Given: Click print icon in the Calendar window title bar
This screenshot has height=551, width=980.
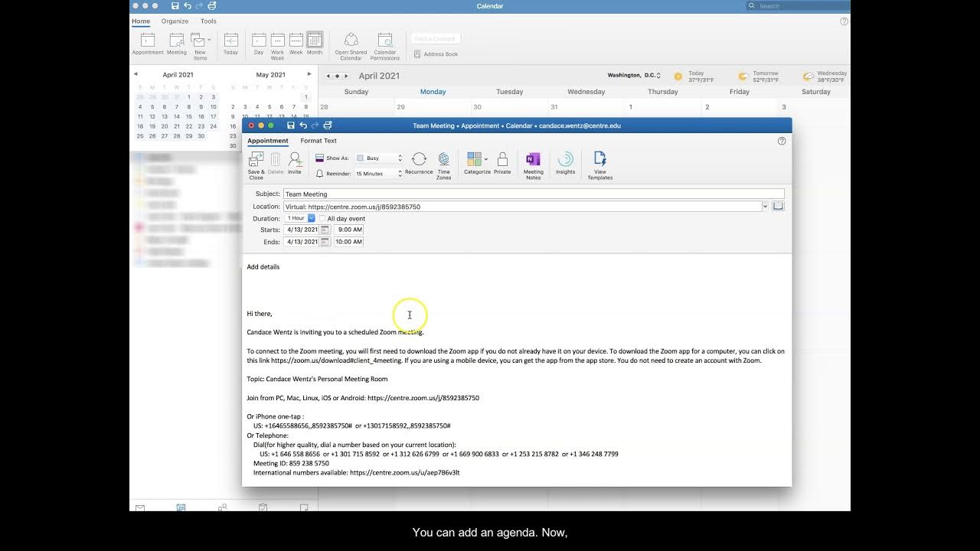Looking at the screenshot, I should tap(212, 6).
